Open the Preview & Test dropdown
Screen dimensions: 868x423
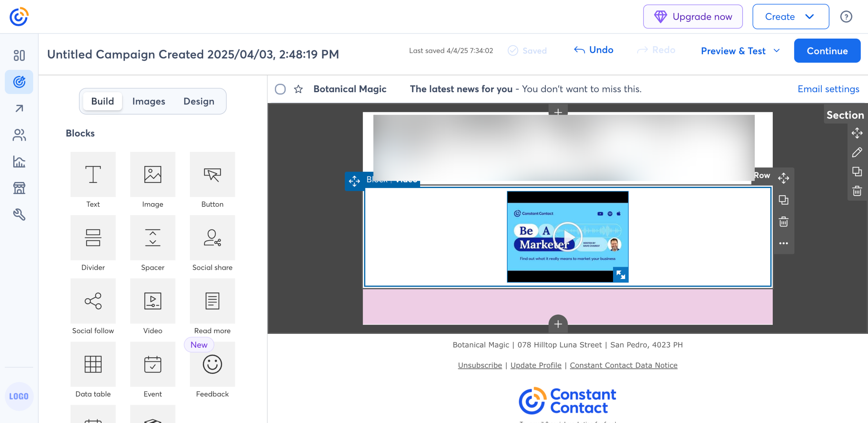click(740, 51)
